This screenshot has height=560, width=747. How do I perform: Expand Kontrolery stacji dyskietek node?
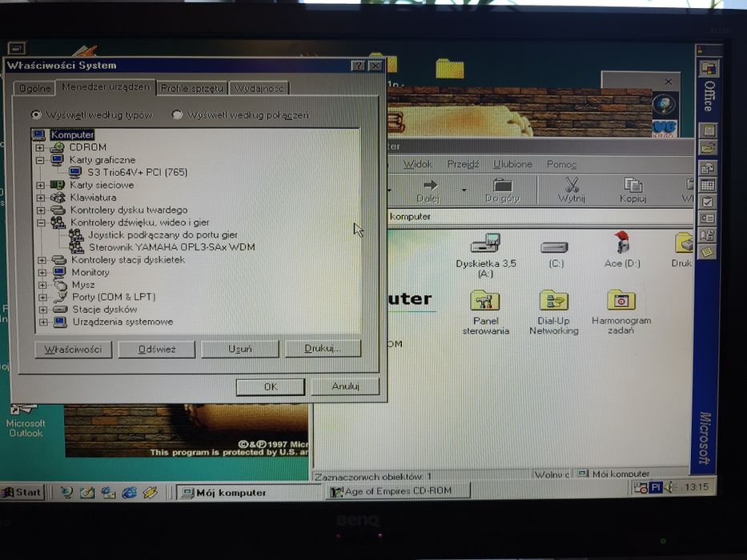[x=42, y=260]
